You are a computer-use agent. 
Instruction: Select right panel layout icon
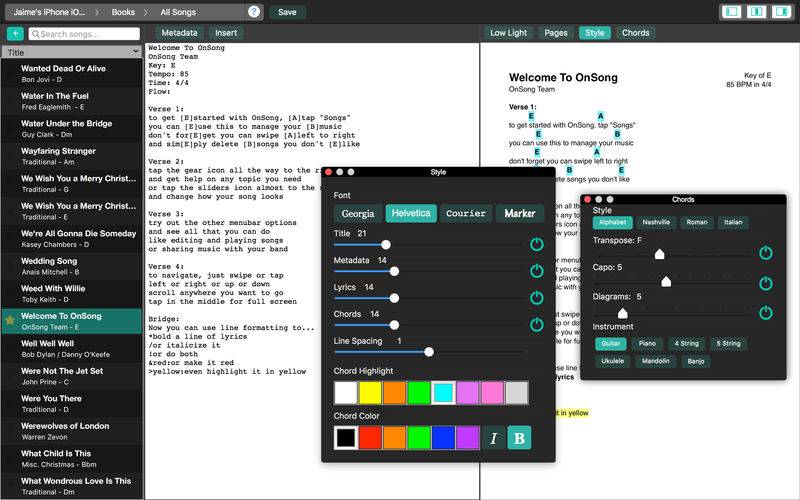coord(781,12)
